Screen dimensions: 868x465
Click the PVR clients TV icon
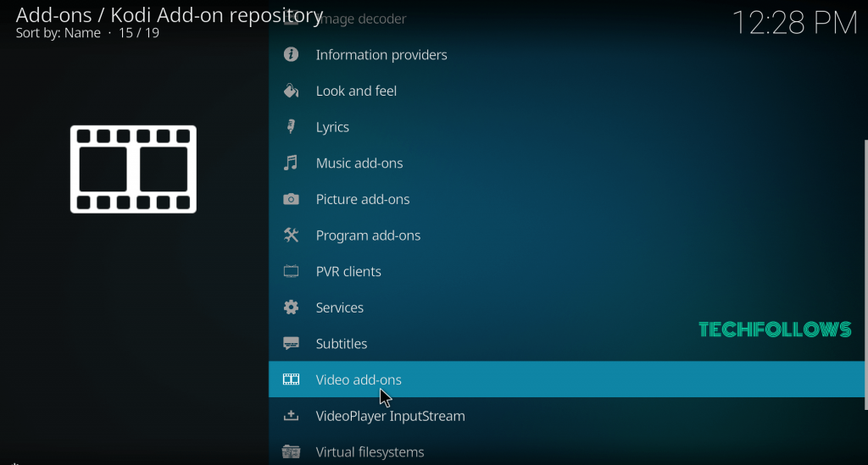(x=291, y=271)
